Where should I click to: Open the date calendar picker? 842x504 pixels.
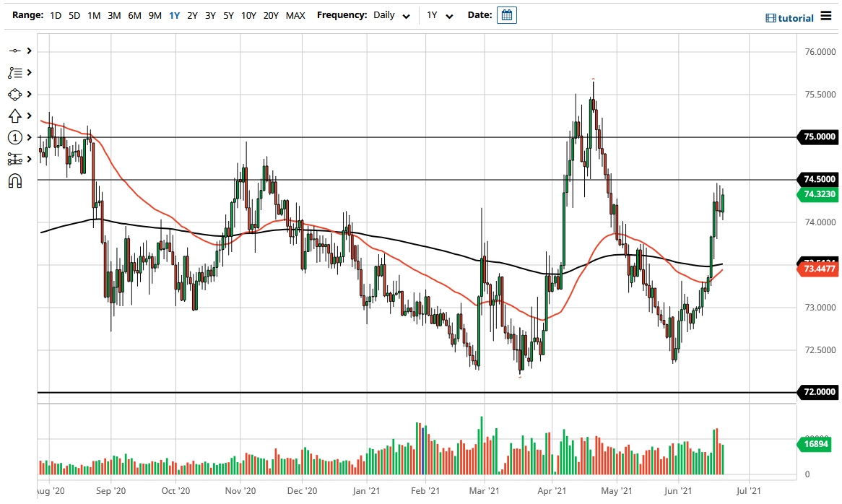click(x=506, y=14)
